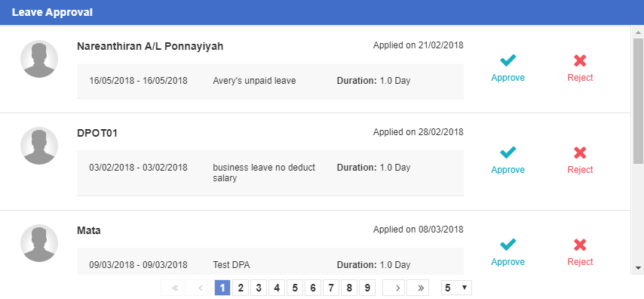Click Duration 1.0 Day in Mata's row
The image size is (644, 299).
point(374,265)
